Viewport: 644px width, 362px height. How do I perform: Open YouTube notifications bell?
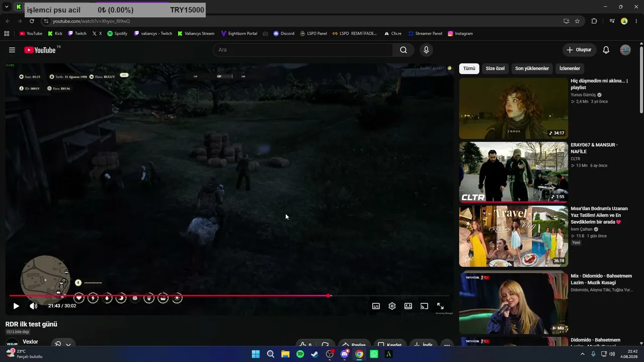606,50
